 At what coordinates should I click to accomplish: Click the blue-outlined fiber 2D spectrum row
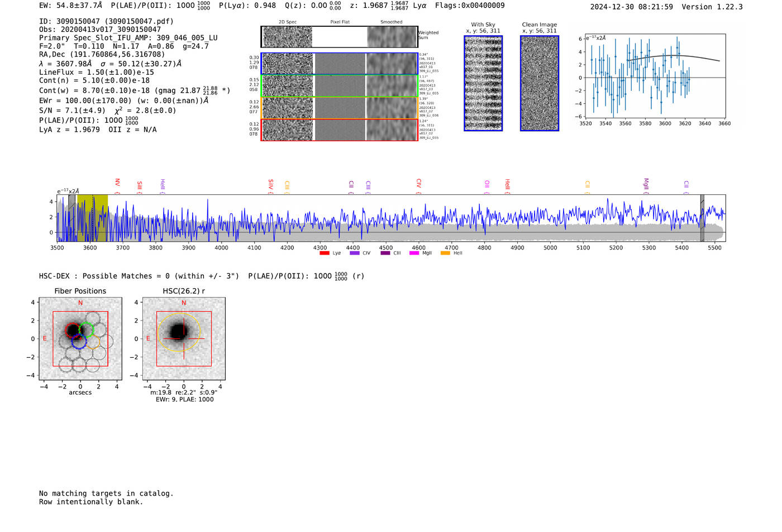pyautogui.click(x=339, y=64)
